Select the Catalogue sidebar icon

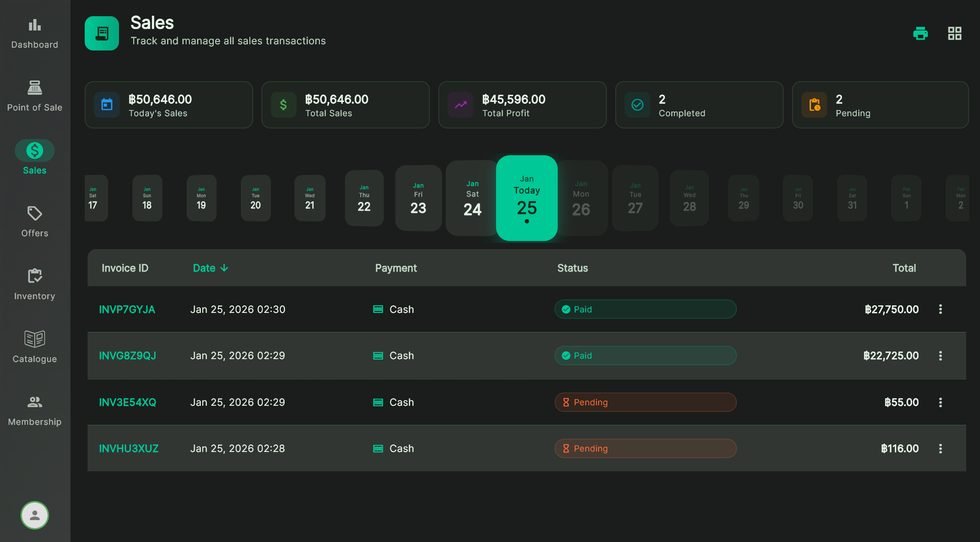(34, 346)
